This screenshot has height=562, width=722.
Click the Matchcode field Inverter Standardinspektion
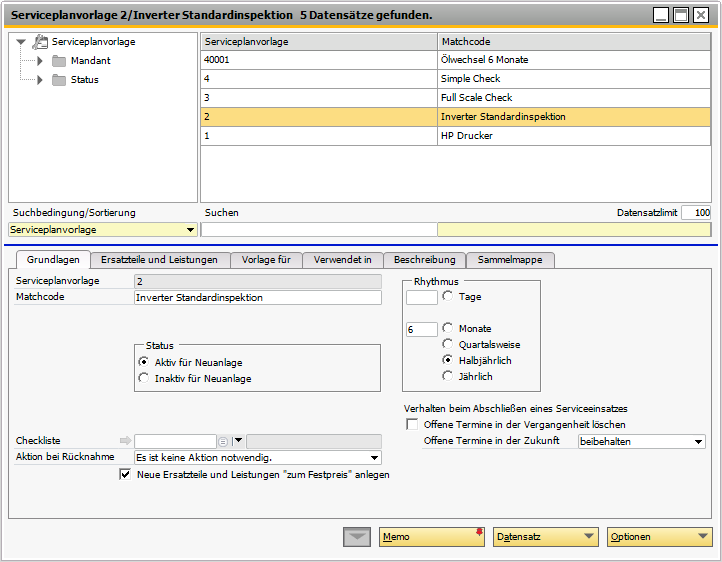click(258, 297)
